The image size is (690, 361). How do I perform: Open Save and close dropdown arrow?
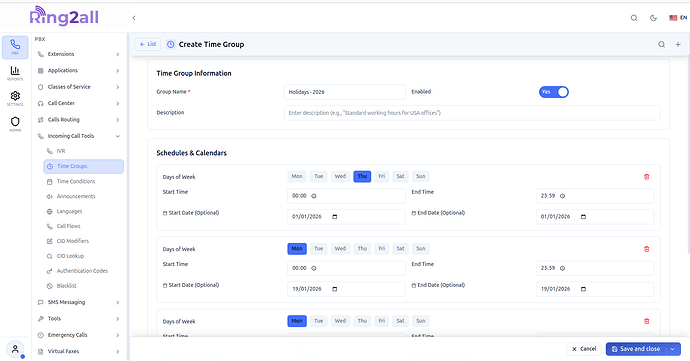click(x=673, y=349)
